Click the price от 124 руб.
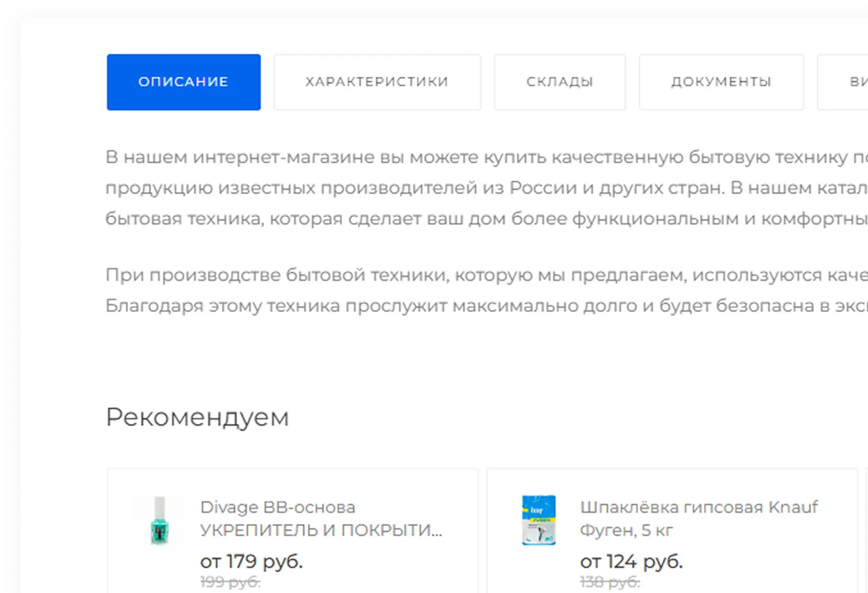 coord(631,562)
